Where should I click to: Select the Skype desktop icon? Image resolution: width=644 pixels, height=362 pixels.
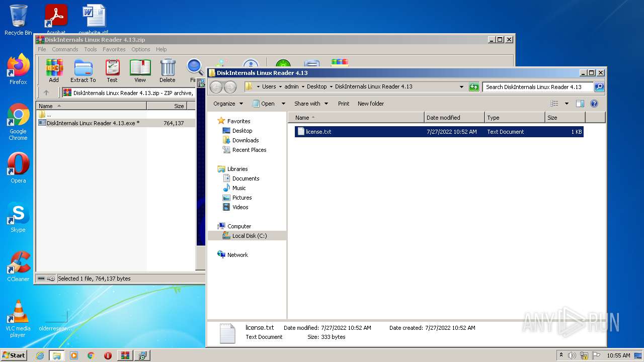[x=18, y=217]
